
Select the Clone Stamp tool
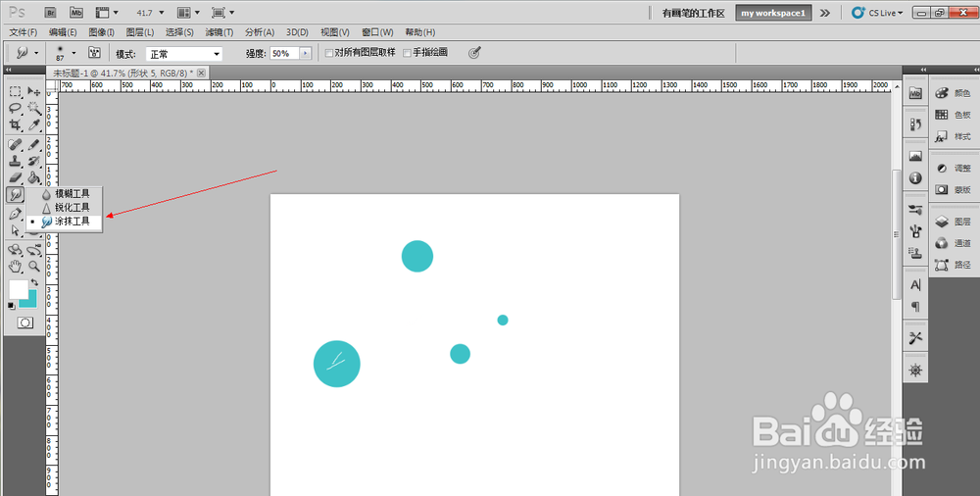point(15,161)
